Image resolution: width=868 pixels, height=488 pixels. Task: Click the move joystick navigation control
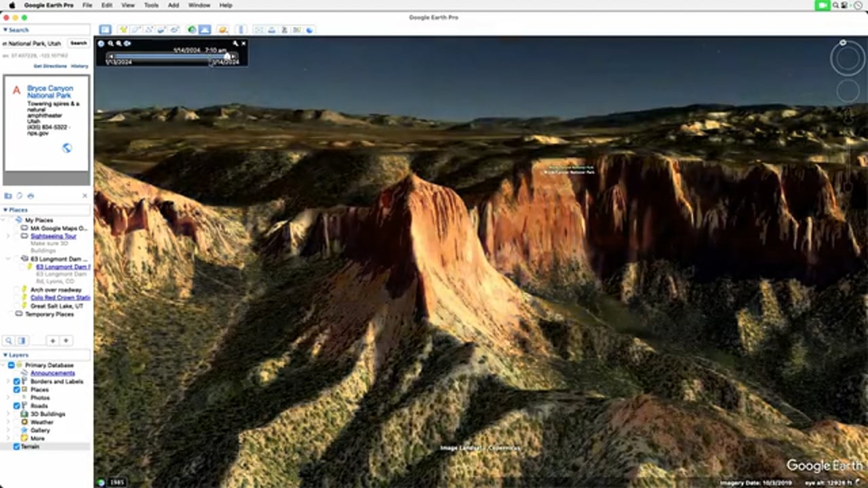click(x=848, y=91)
